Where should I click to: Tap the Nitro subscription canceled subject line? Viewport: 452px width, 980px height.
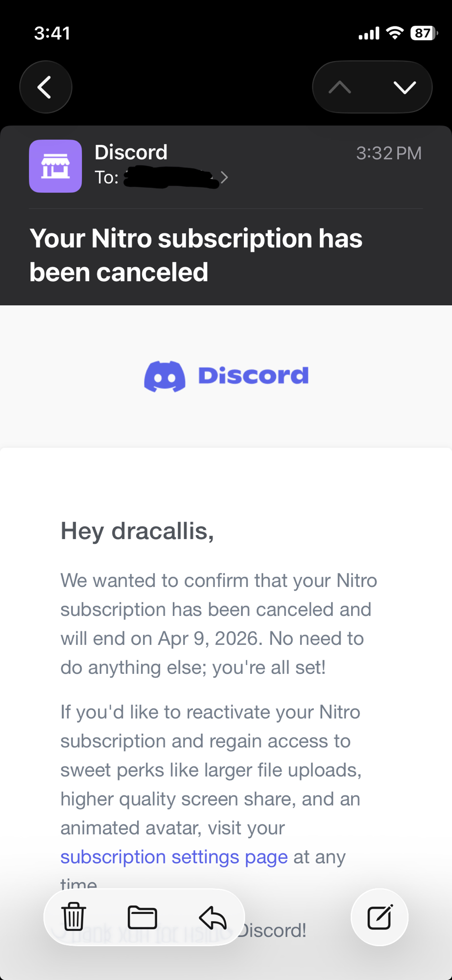point(196,255)
